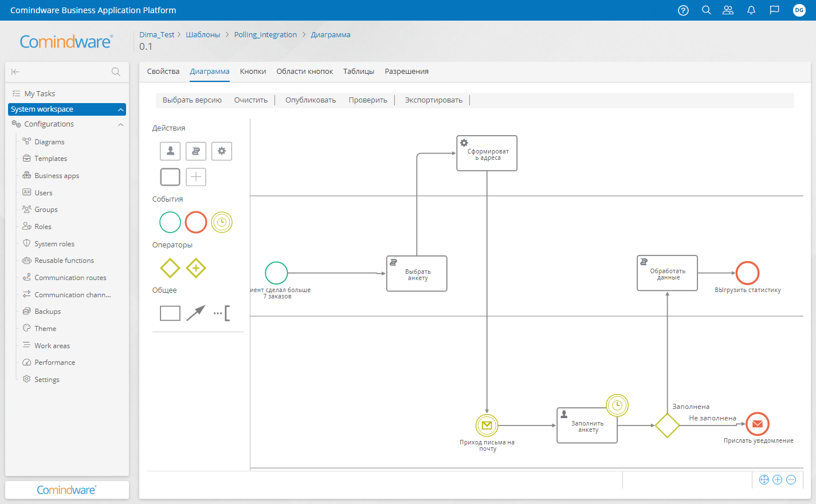816x504 pixels.
Task: Select the user task palette element
Action: (170, 151)
